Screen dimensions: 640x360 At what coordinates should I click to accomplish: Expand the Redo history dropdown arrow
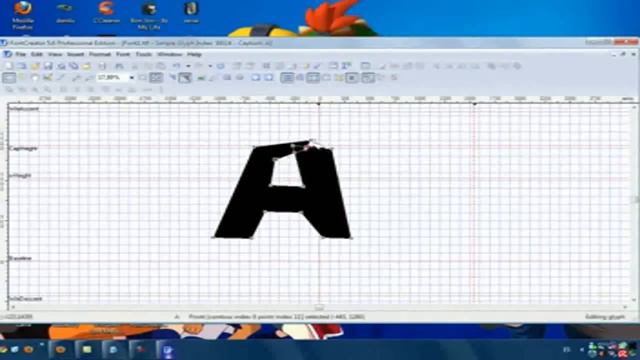click(210, 66)
